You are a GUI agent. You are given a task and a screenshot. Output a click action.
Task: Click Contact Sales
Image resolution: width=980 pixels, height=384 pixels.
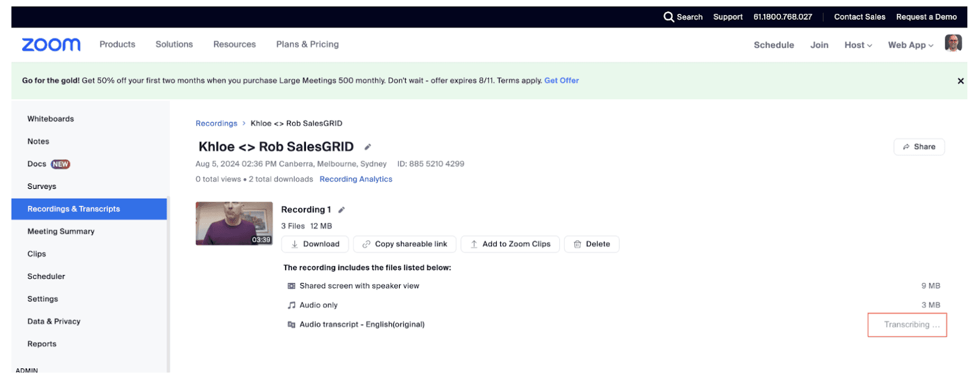860,17
